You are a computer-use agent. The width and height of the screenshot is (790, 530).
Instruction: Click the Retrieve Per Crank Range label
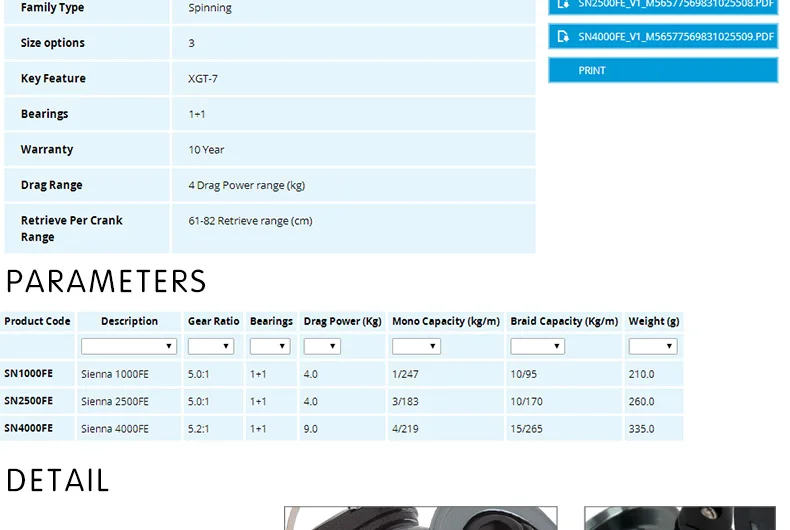(x=72, y=229)
